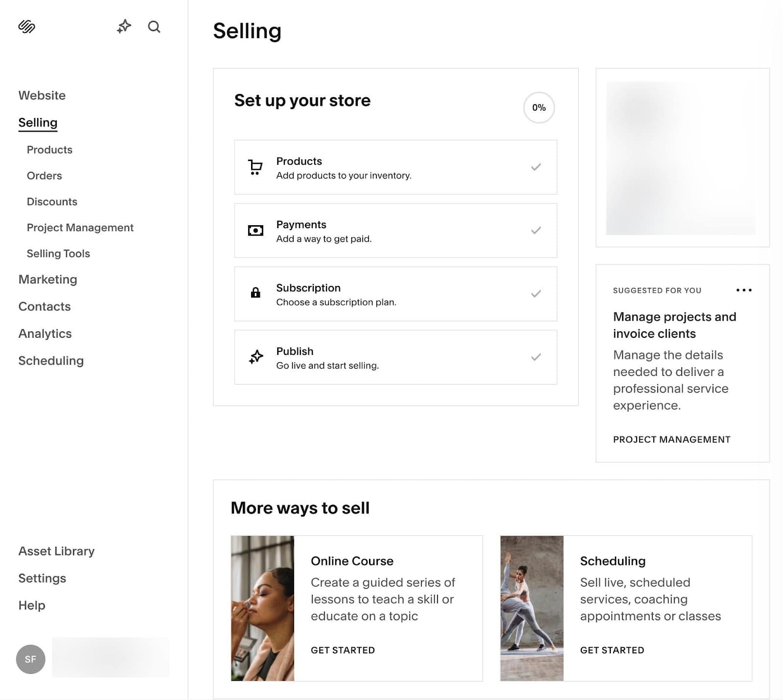Toggle the Payments step checkmark
Screen dimensions: 783x700
pyautogui.click(x=535, y=230)
